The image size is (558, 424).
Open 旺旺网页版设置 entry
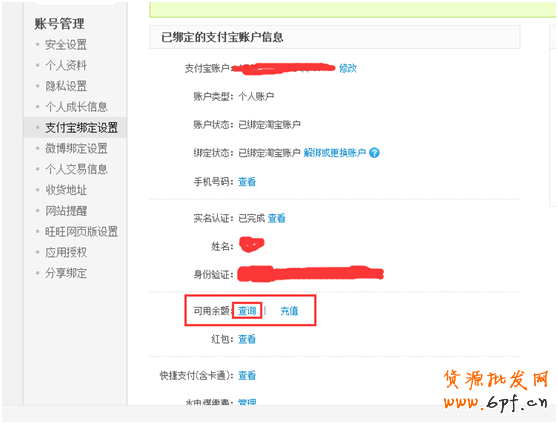coord(81,232)
